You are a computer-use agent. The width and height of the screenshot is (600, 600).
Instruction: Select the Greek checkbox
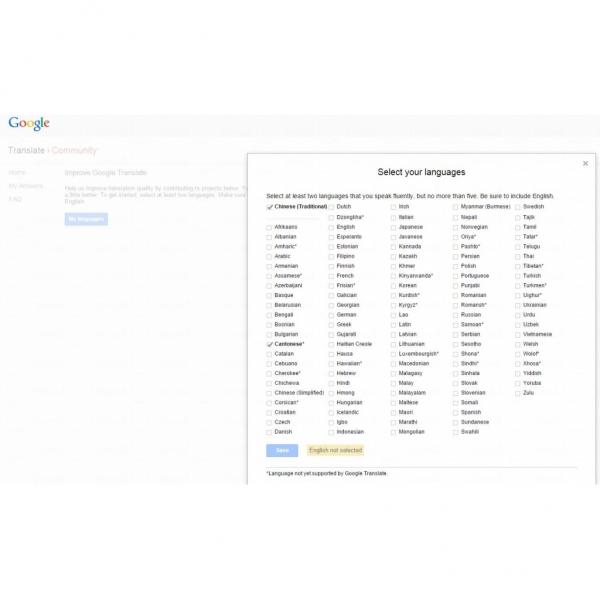click(331, 325)
